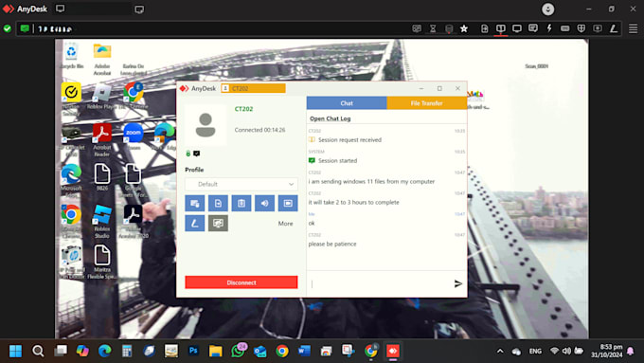Send the chat message with the arrow icon
This screenshot has width=644, height=363.
tap(458, 283)
